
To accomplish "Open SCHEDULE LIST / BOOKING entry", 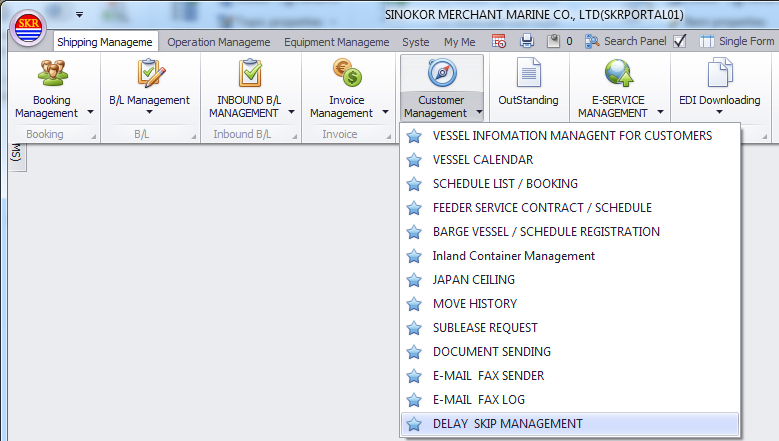I will [505, 184].
